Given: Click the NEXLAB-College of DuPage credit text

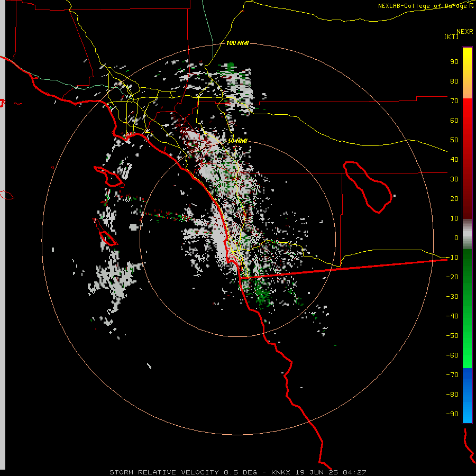Looking at the screenshot, I should (x=425, y=6).
